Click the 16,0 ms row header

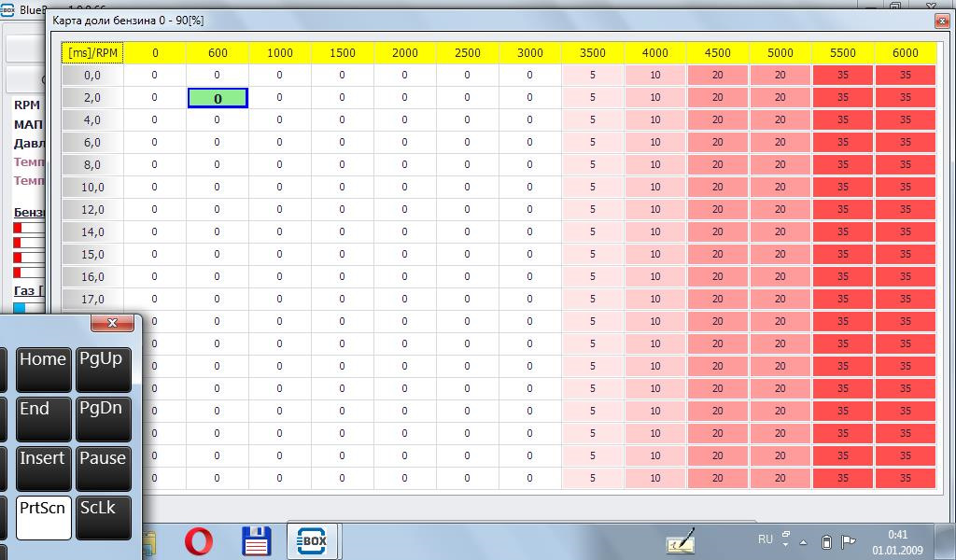92,276
